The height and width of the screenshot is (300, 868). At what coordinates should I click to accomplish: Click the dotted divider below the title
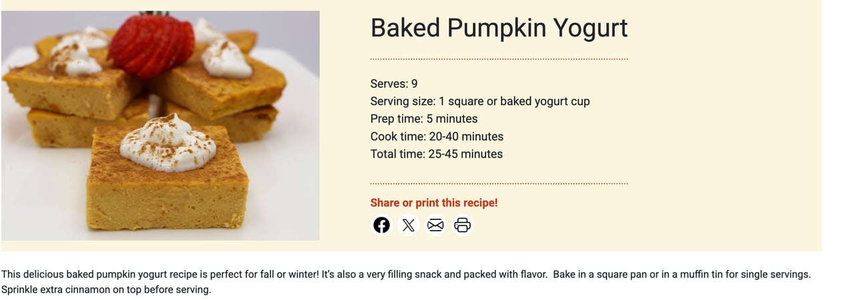point(499,59)
